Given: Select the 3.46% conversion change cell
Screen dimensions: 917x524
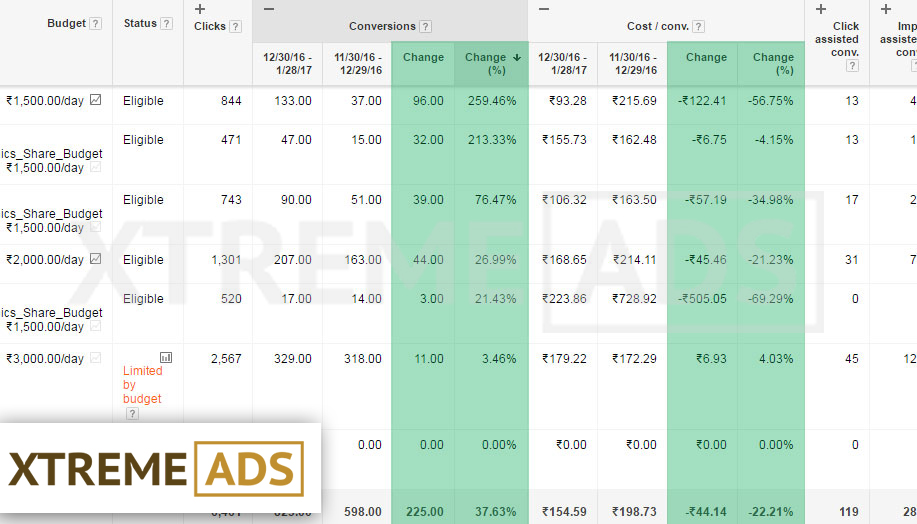Looking at the screenshot, I should pos(499,358).
